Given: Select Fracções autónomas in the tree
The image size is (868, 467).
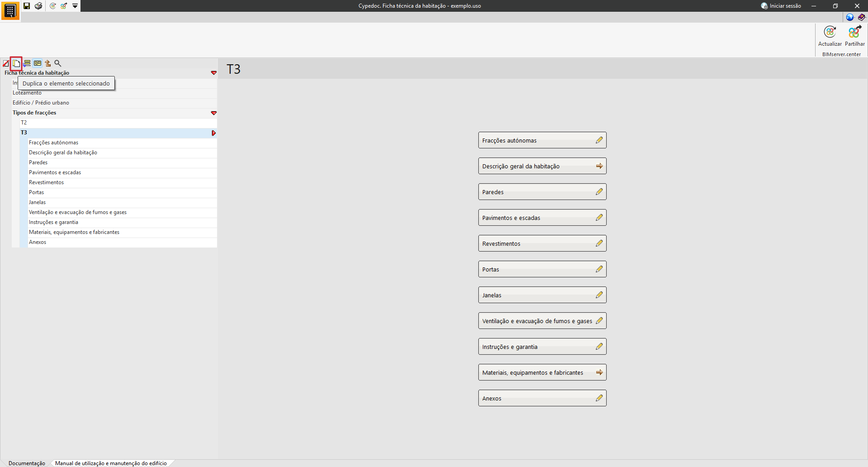Looking at the screenshot, I should [x=123, y=143].
